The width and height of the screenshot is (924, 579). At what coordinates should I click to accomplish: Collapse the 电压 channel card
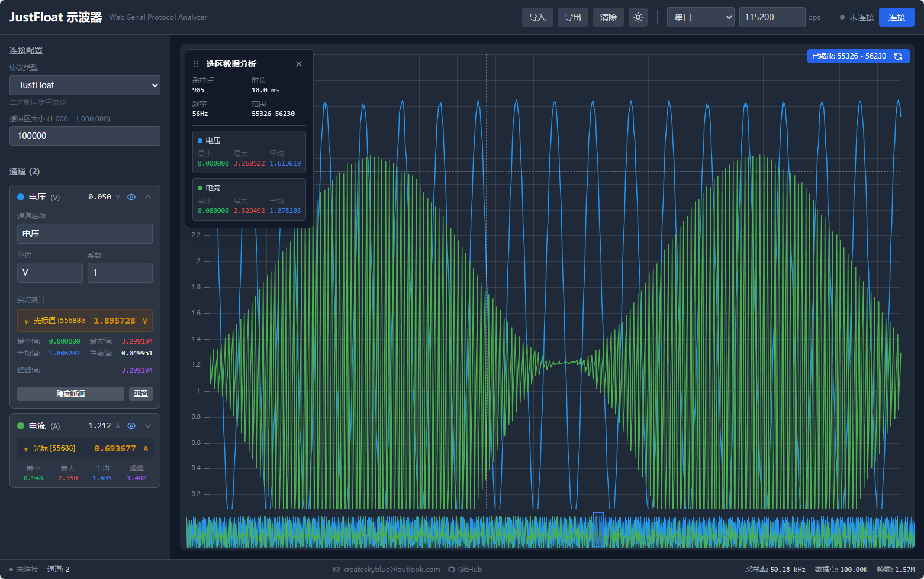[x=148, y=197]
